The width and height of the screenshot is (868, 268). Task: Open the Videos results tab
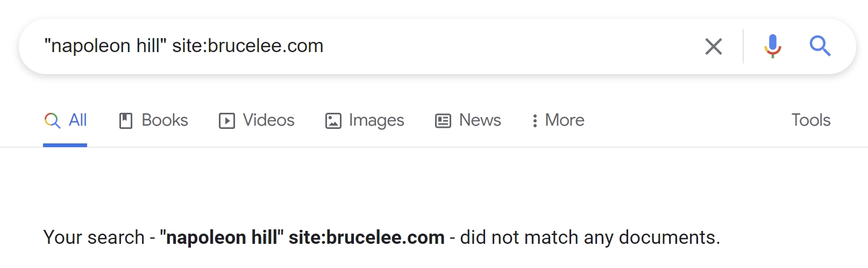[268, 120]
